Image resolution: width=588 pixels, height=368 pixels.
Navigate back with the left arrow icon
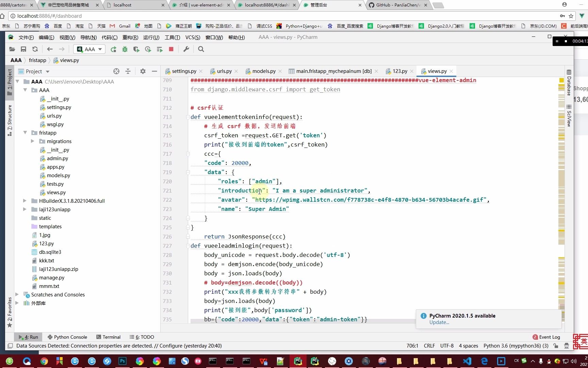[x=50, y=49]
